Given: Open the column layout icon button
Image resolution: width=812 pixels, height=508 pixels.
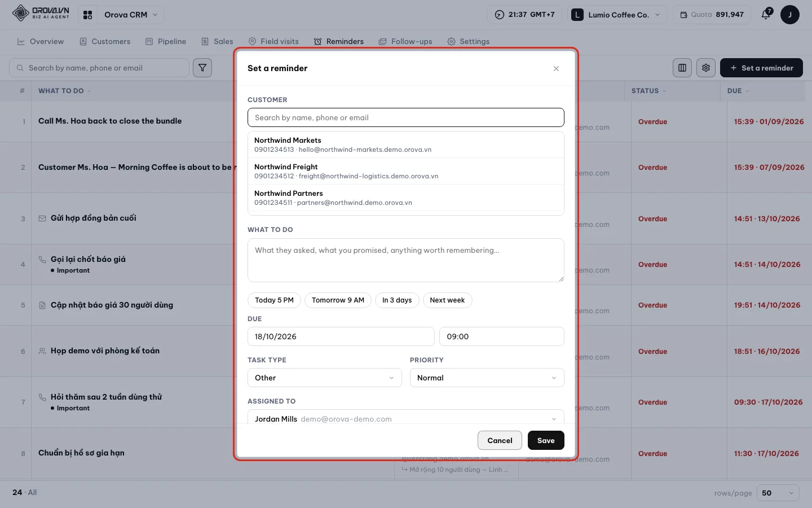Looking at the screenshot, I should pos(682,68).
